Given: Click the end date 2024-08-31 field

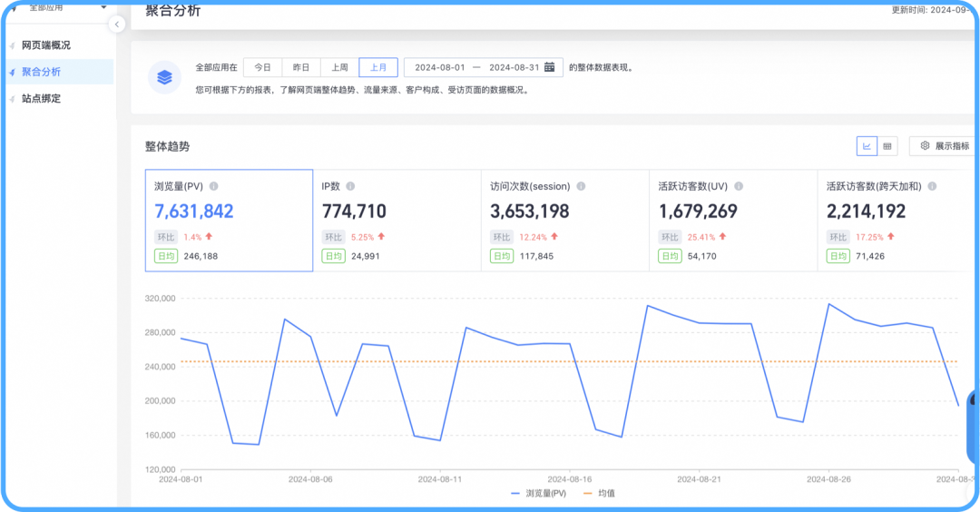Looking at the screenshot, I should point(514,67).
